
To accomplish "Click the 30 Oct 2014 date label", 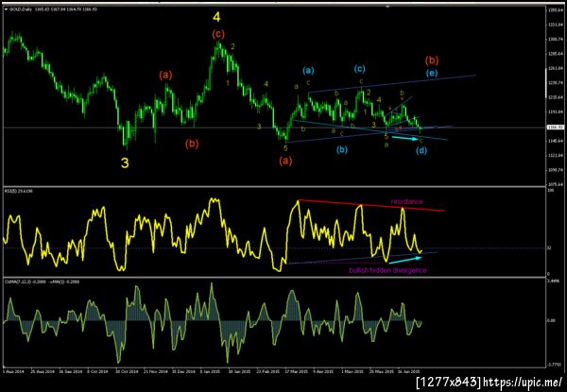I will pos(127,371).
